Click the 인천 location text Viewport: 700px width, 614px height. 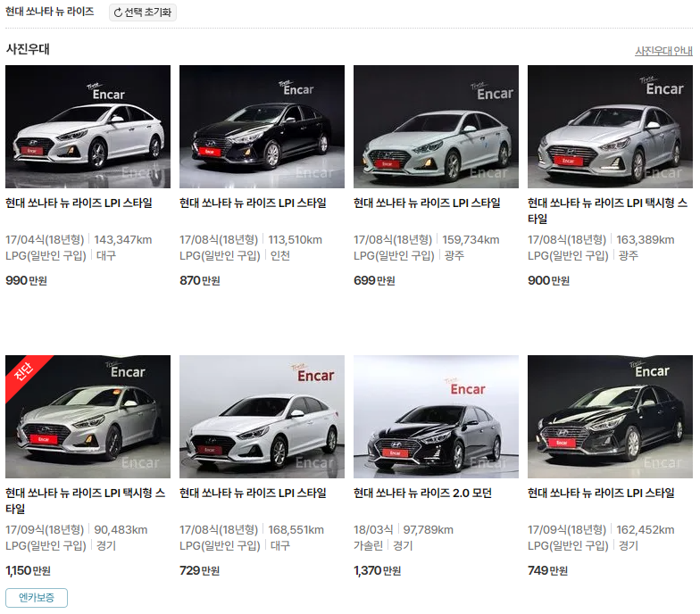pos(280,255)
